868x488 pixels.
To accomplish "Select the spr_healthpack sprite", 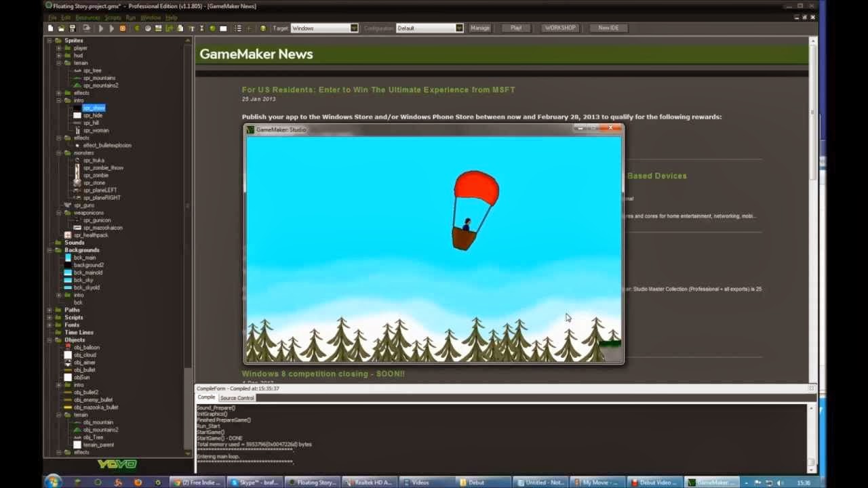I will coord(91,235).
